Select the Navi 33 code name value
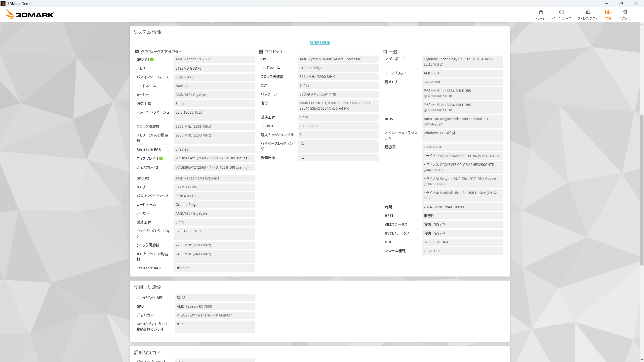 (x=214, y=86)
